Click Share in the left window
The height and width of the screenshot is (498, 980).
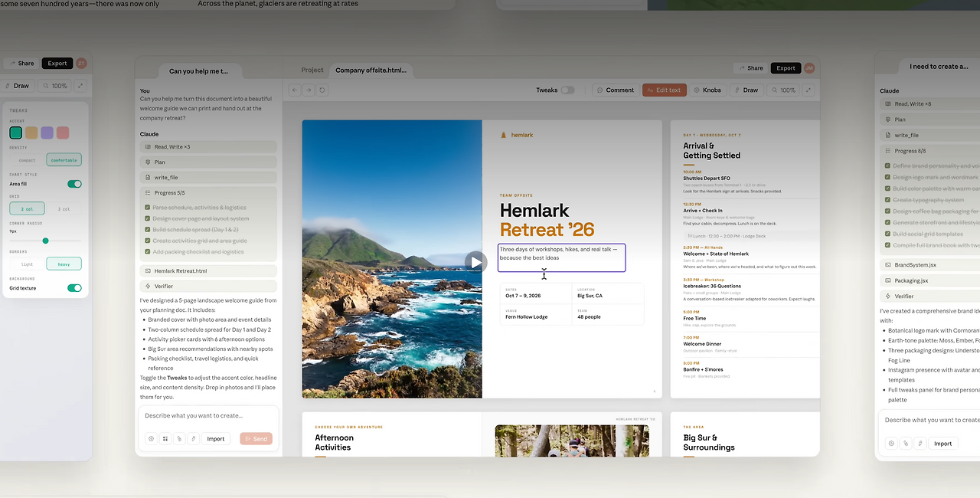[21, 64]
